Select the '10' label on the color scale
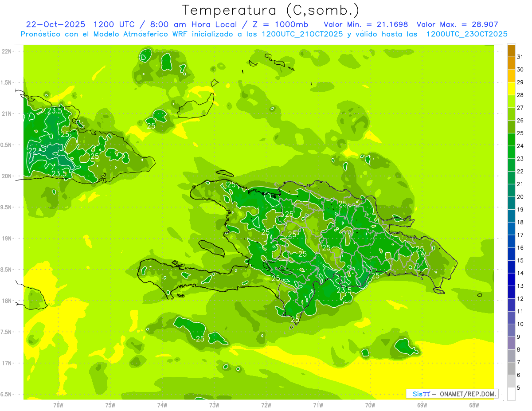Image resolution: width=532 pixels, height=411 pixels. [x=520, y=324]
